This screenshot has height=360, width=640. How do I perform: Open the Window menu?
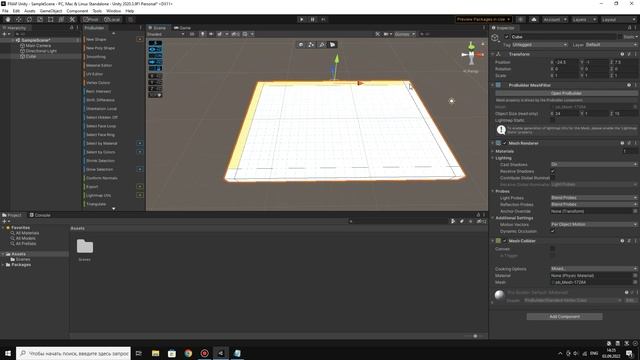(113, 11)
